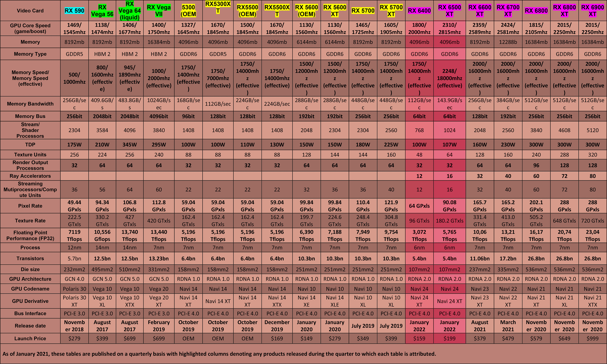Click the Polaris 30 codename cell
The image size is (607, 364).
point(74,289)
